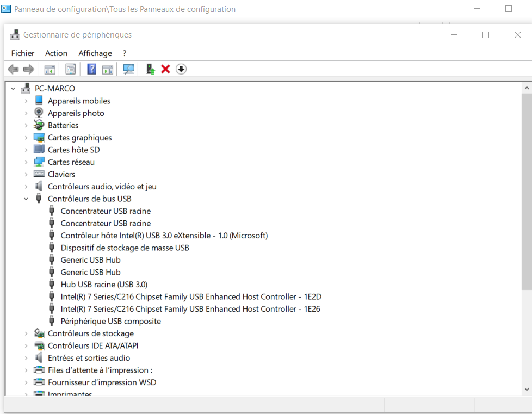Select Hub USB racine (USB 3.0)
Screen dimensions: 532x414
(104, 285)
